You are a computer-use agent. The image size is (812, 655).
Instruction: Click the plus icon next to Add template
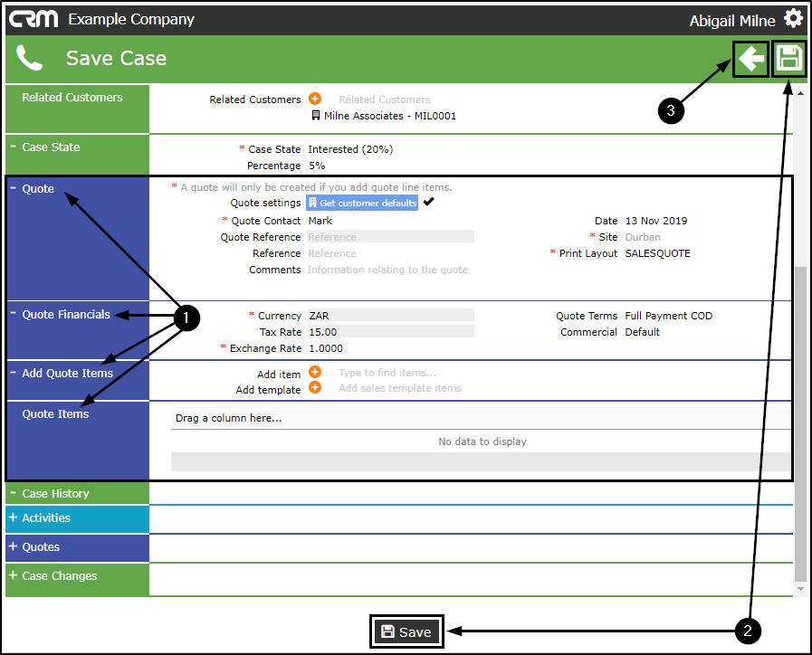(315, 387)
